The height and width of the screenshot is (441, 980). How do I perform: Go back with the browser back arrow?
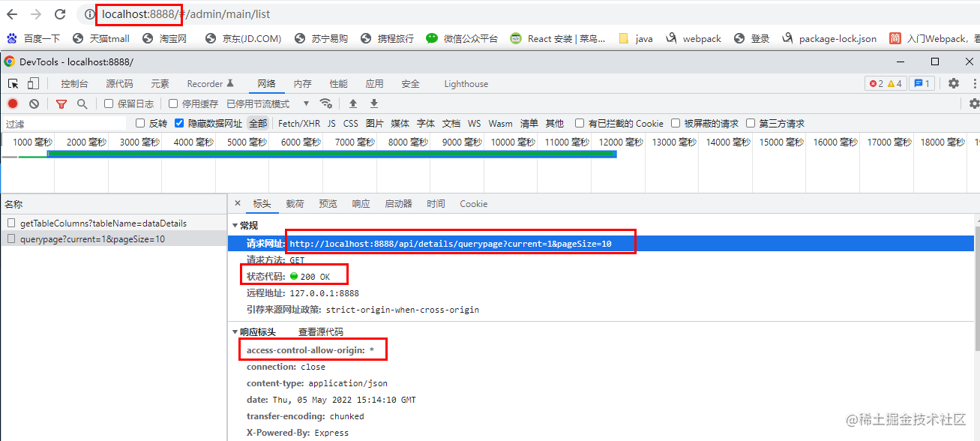click(x=12, y=14)
